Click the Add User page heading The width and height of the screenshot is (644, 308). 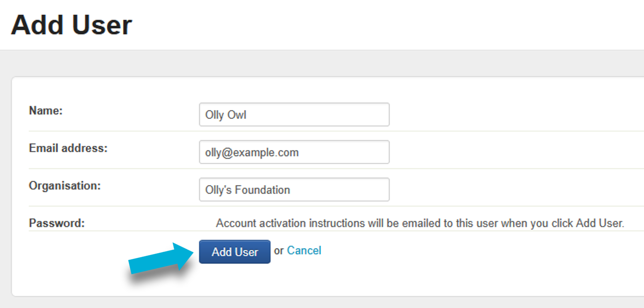pos(72,25)
